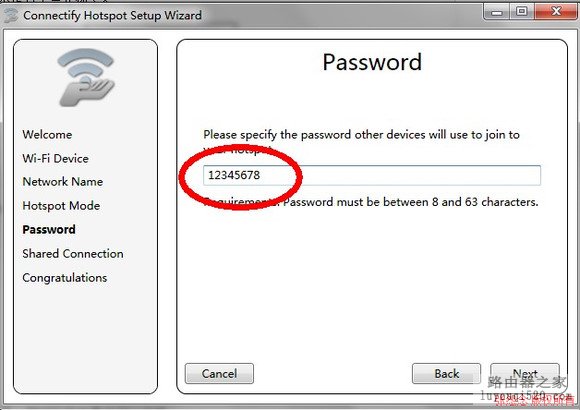Maximize the Hotspot Setup Wizard window
The image size is (580, 410).
pyautogui.click(x=522, y=12)
